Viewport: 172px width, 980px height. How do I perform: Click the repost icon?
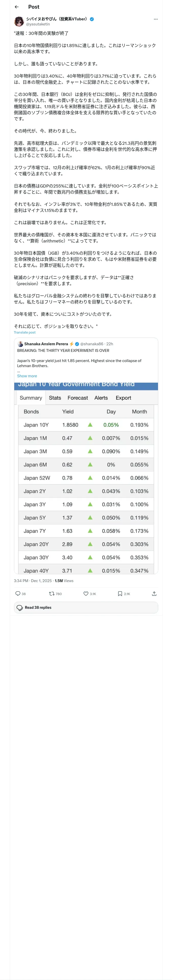point(52,594)
